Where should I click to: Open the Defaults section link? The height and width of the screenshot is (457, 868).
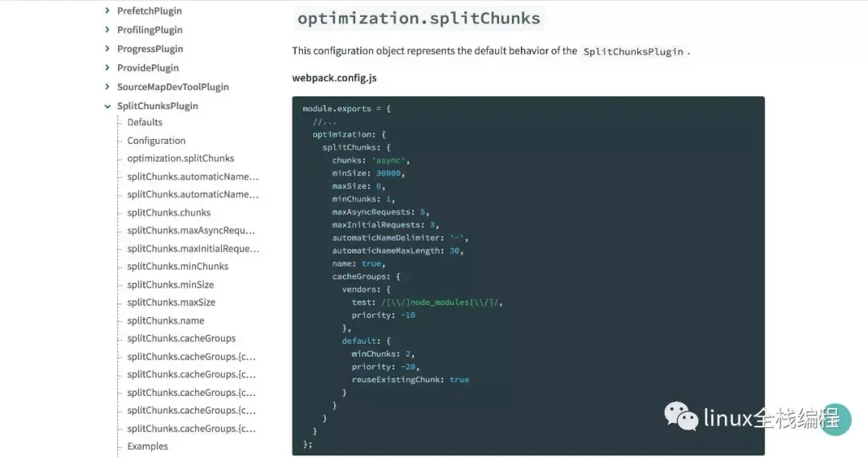point(145,122)
